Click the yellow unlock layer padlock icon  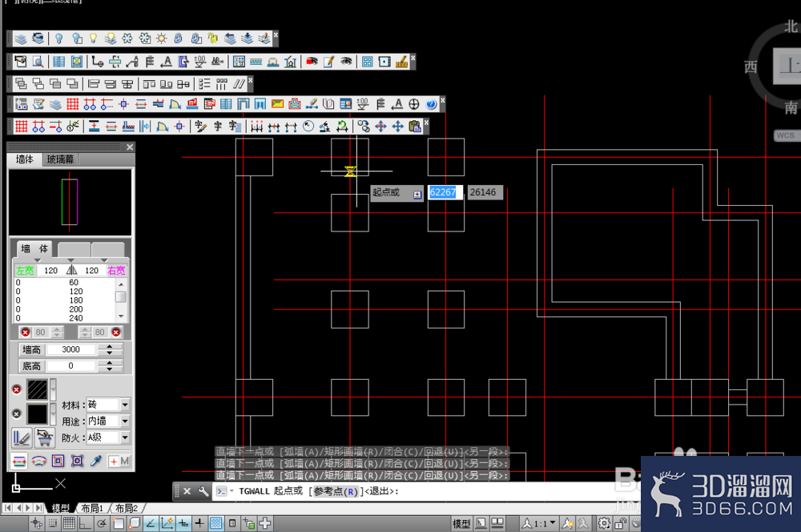click(212, 38)
